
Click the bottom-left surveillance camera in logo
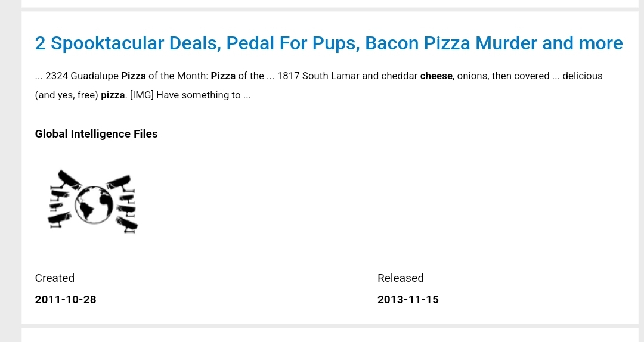[x=60, y=220]
